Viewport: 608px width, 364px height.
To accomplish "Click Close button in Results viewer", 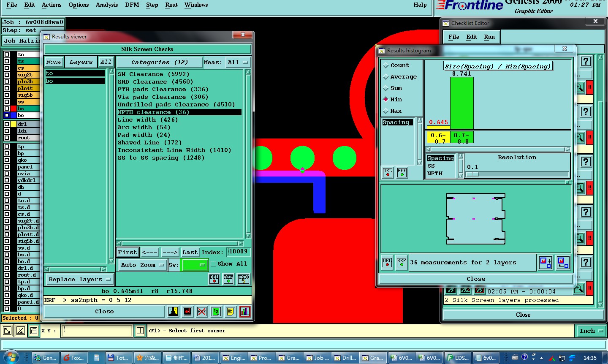I will pyautogui.click(x=104, y=312).
